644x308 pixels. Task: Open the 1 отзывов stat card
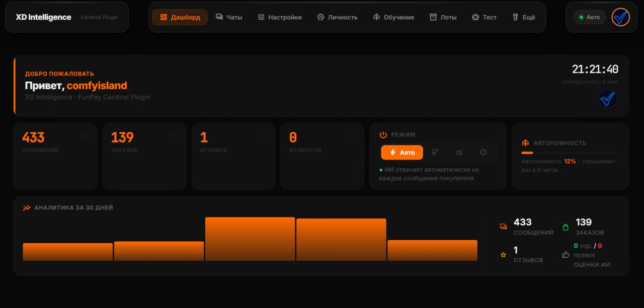(233, 157)
